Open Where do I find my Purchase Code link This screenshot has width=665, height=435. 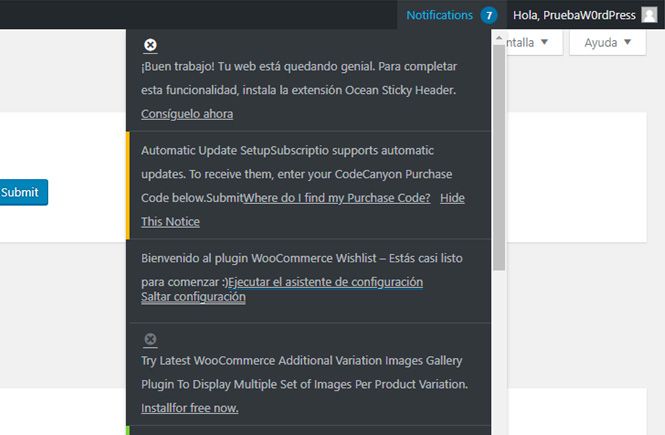click(337, 198)
